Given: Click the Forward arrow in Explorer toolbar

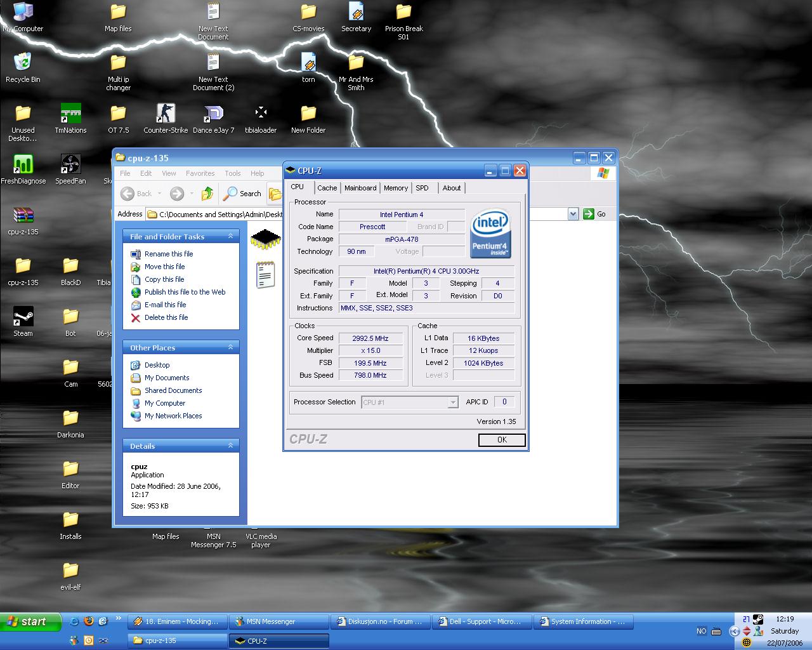Looking at the screenshot, I should (x=177, y=194).
